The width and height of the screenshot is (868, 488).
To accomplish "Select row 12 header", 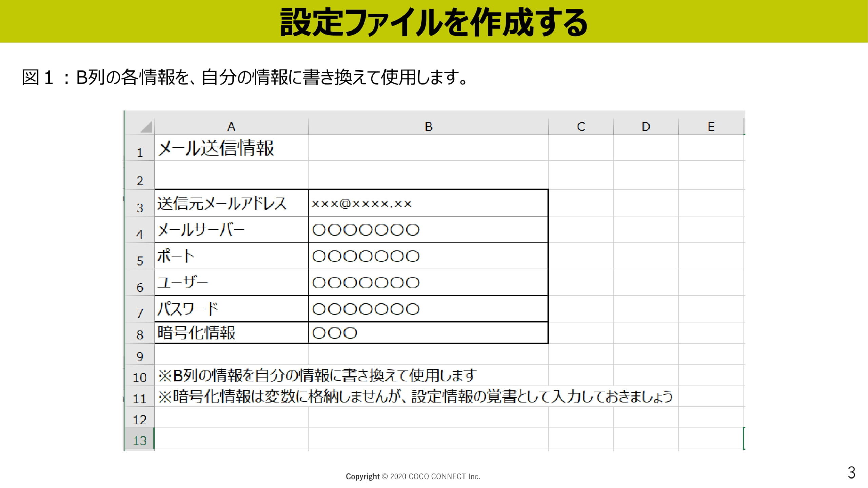I will (x=140, y=418).
